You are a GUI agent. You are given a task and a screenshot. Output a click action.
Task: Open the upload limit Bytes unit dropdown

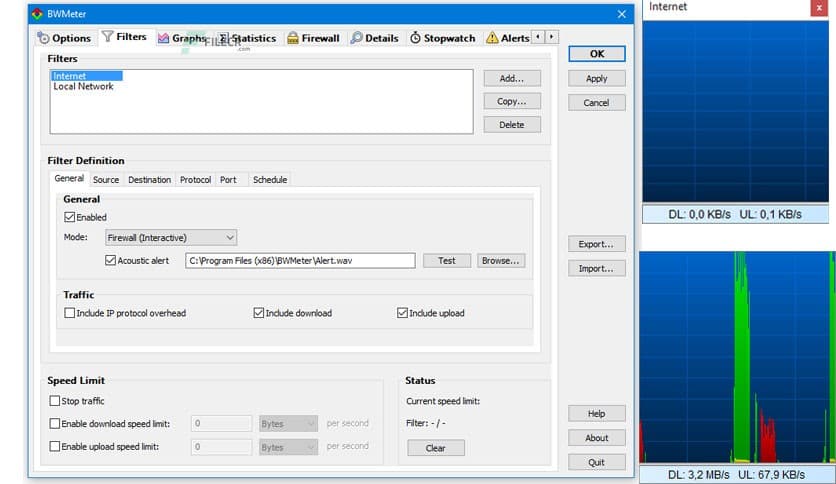tap(288, 447)
